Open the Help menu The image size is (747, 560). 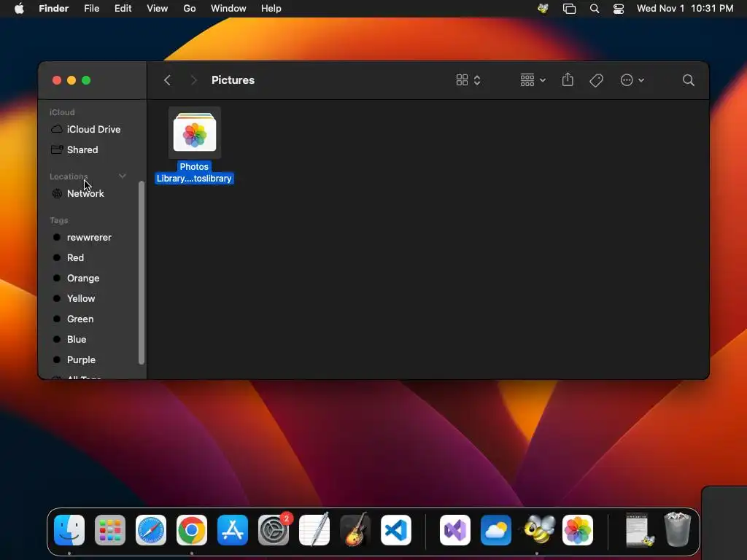271,9
